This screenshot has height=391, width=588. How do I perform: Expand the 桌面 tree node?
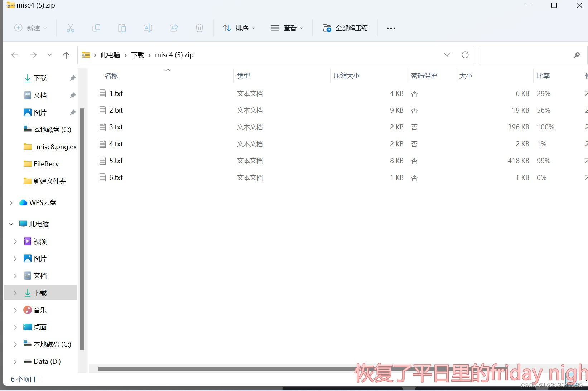[x=15, y=327]
